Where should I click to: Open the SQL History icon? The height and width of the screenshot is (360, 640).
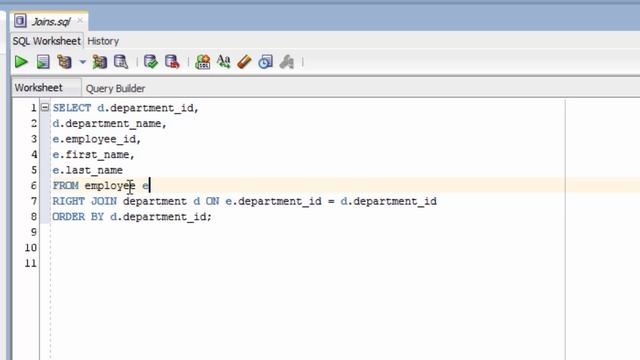pos(265,62)
